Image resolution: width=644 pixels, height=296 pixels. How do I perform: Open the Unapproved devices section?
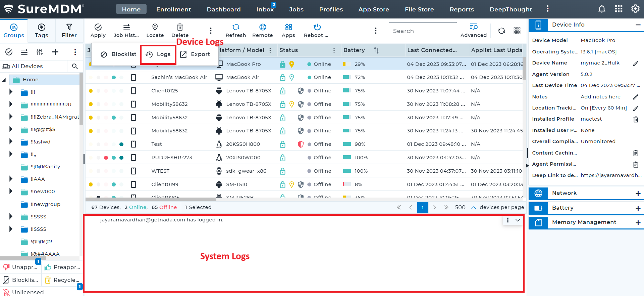tap(20, 267)
